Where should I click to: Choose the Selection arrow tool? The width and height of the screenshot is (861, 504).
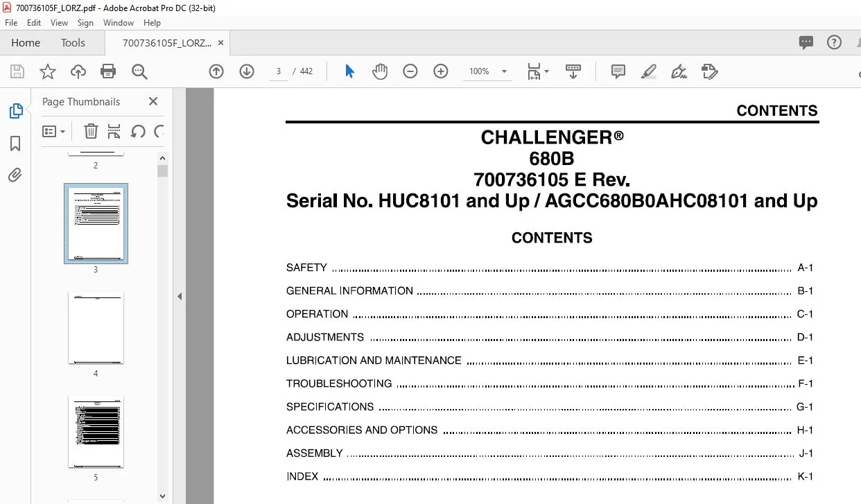349,71
